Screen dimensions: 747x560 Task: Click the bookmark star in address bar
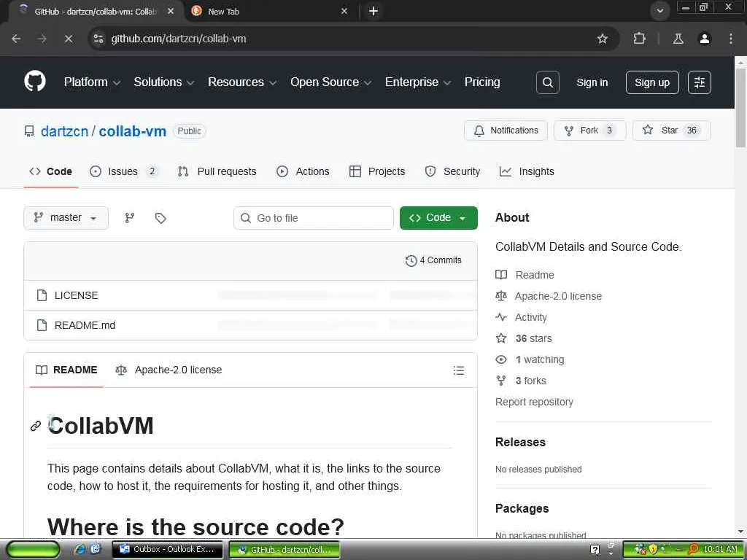tap(602, 39)
